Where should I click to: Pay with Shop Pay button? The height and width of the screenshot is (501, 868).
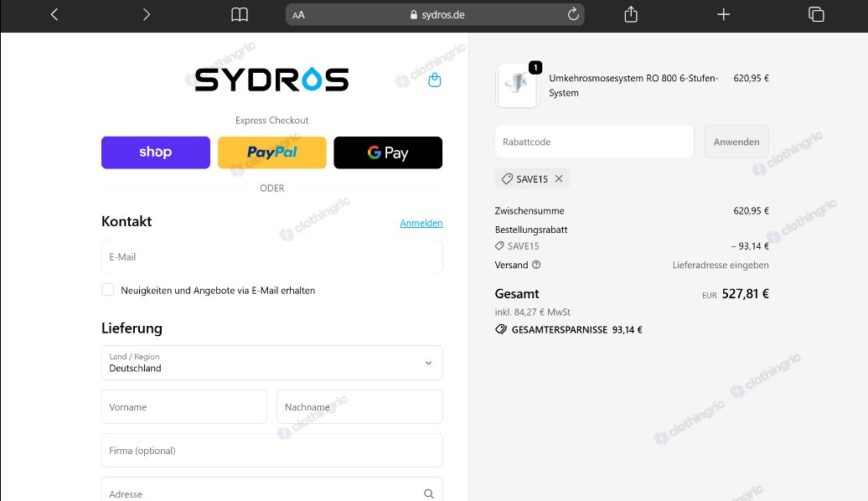pyautogui.click(x=156, y=152)
